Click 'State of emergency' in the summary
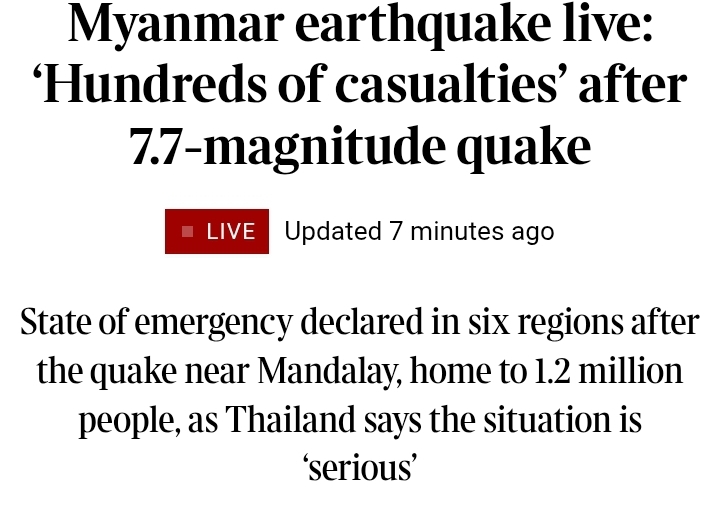 pyautogui.click(x=157, y=322)
